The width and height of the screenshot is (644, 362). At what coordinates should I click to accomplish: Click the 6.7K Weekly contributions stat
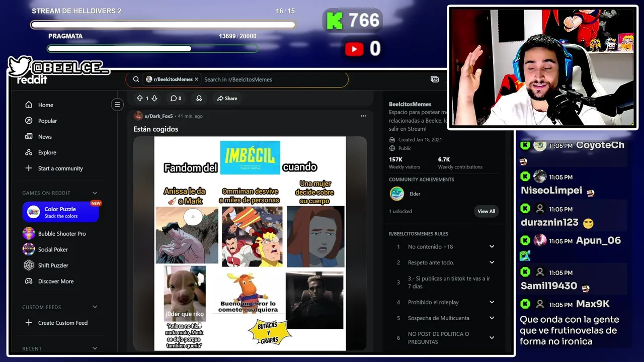(x=460, y=163)
